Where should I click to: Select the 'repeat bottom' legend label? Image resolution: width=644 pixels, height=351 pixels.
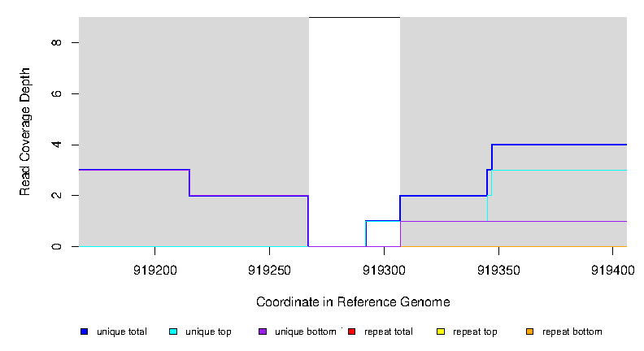coord(572,331)
